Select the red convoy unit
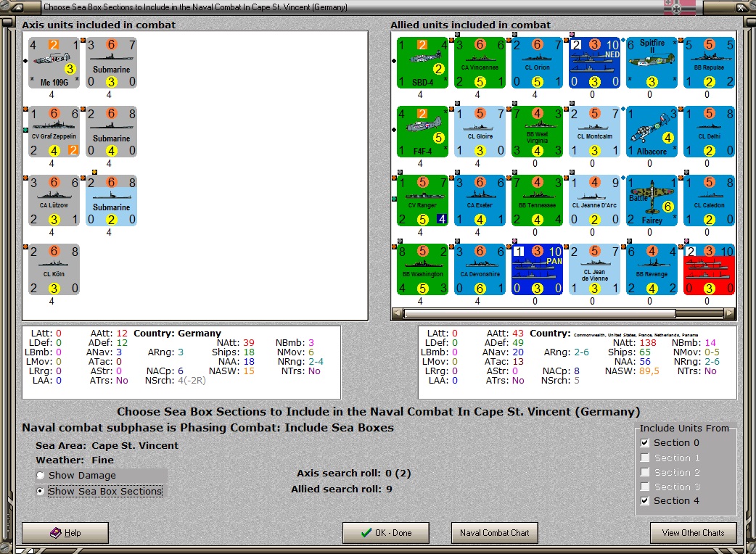Viewport: 756px width, 554px height. (709, 270)
